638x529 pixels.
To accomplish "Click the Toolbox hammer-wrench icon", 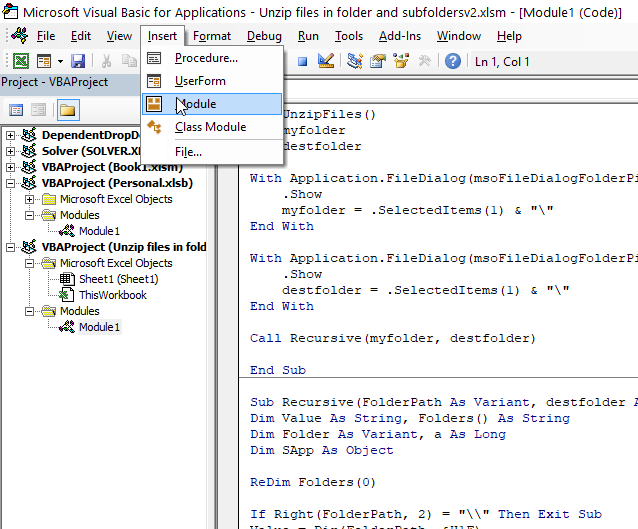I will [424, 61].
